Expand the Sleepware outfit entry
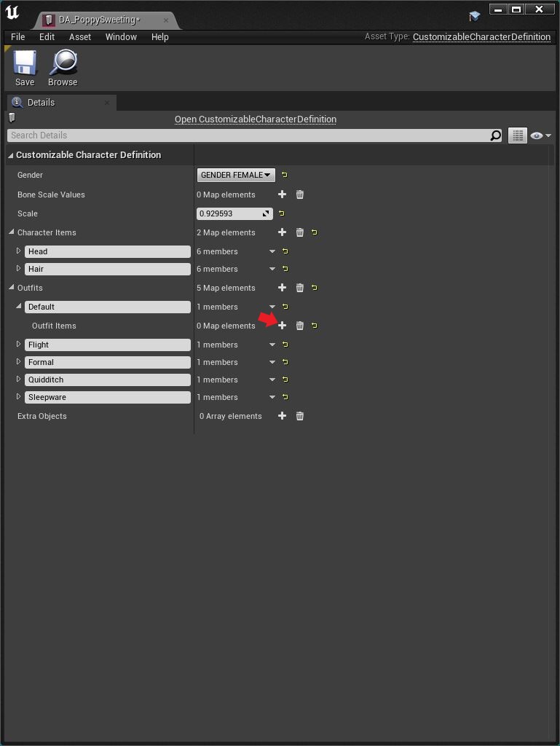This screenshot has height=746, width=560. pos(18,397)
